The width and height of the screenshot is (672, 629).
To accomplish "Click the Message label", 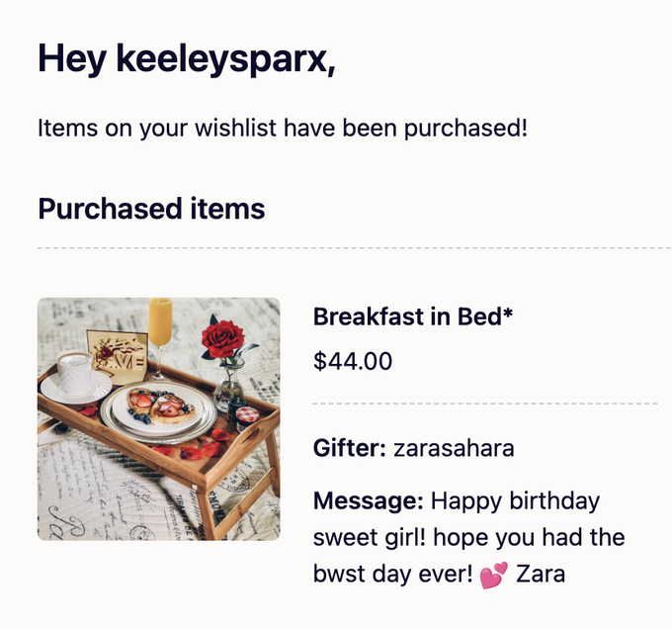I will click(369, 501).
